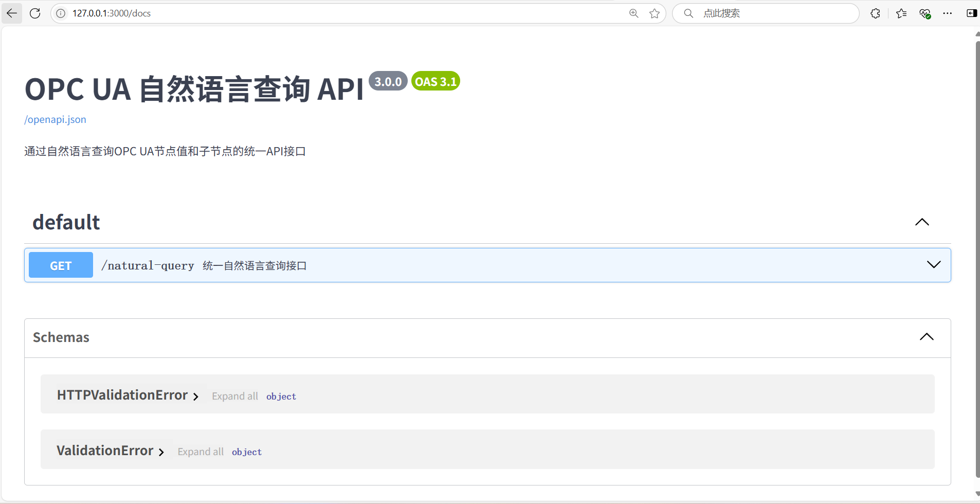Expand the GET /natural-query operation

point(934,264)
